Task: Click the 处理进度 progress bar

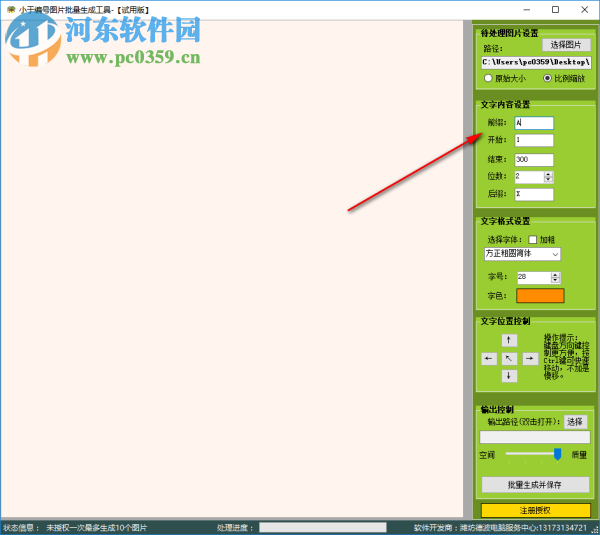Action: pos(323,527)
